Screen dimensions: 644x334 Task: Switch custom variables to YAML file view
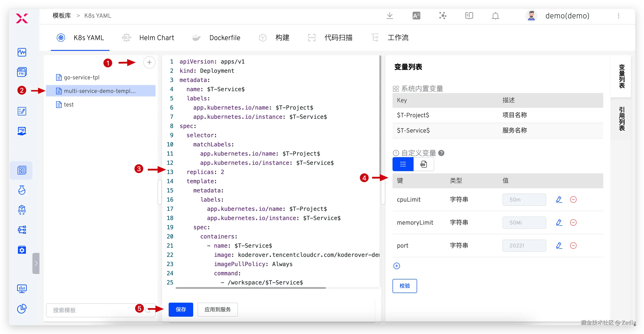click(423, 164)
